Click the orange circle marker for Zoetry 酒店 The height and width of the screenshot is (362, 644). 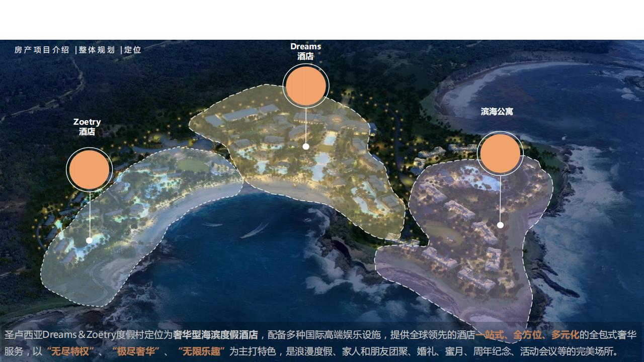(89, 170)
